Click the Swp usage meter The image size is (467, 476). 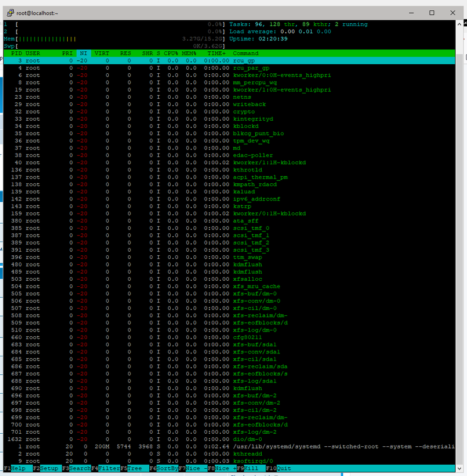pos(114,46)
